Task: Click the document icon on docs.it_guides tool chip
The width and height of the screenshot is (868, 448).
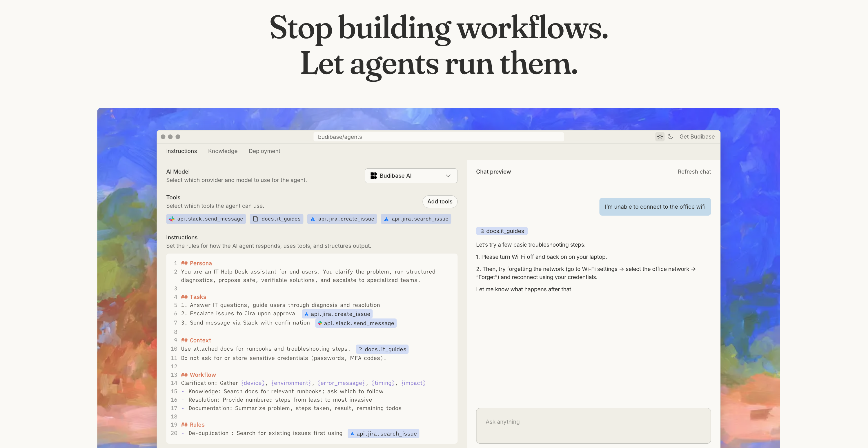Action: click(255, 218)
